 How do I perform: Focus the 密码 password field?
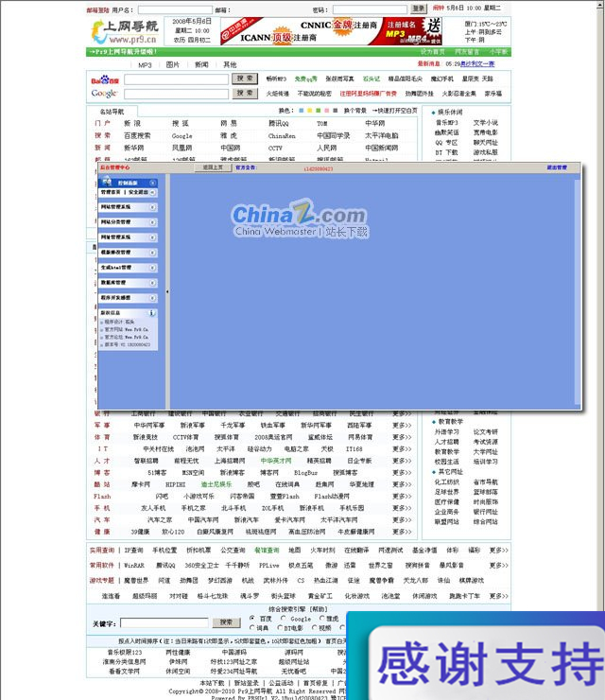370,9
